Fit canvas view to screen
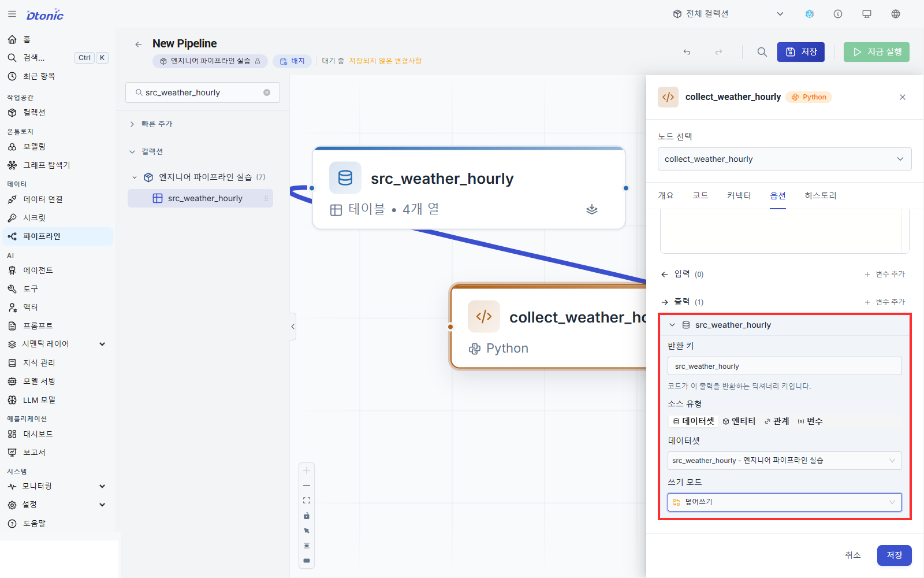 click(x=307, y=501)
